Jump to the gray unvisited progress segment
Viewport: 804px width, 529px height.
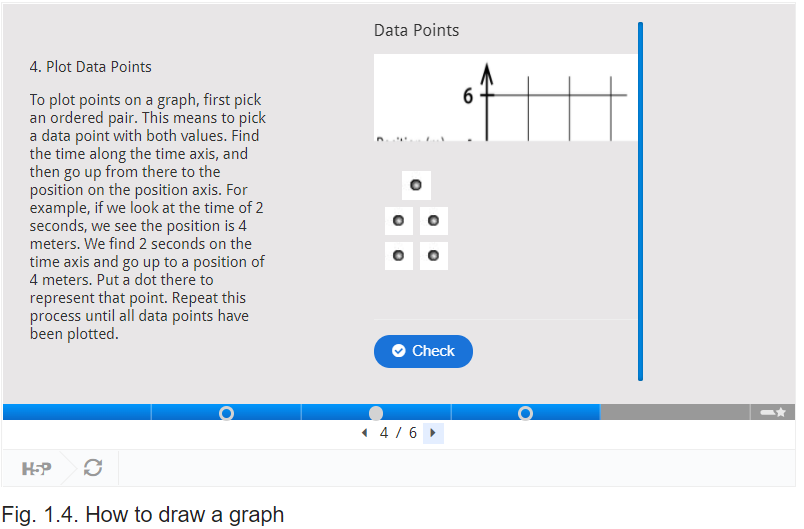675,412
